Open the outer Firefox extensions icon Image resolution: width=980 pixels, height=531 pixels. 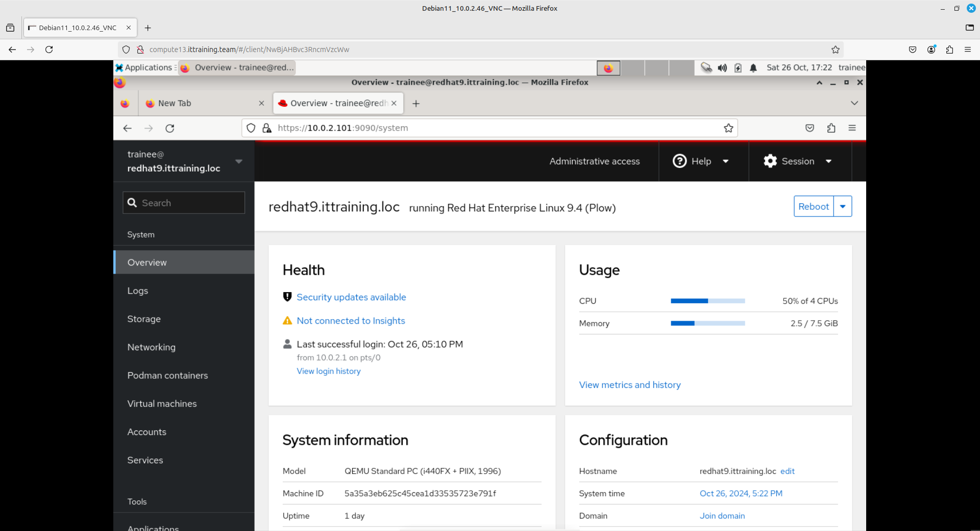(x=949, y=50)
